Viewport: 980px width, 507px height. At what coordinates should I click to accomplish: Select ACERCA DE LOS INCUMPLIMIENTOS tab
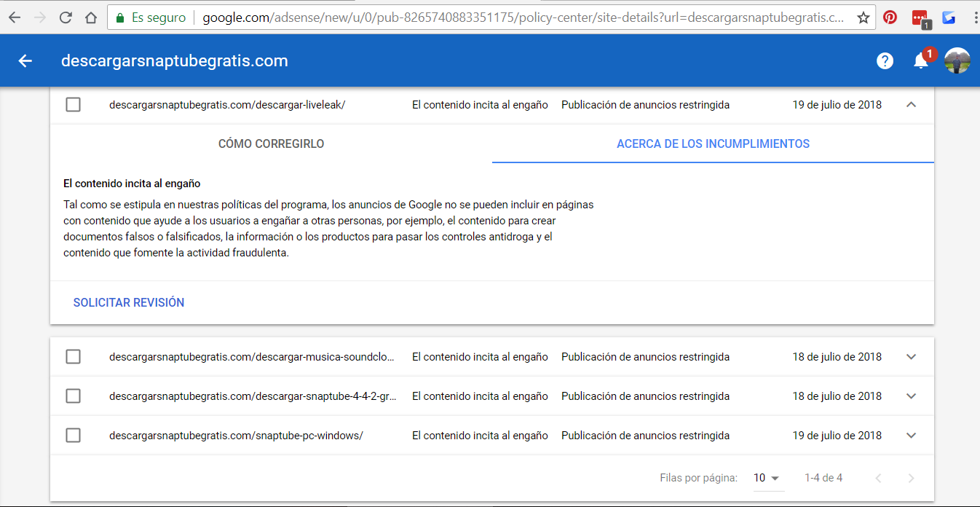pos(713,144)
